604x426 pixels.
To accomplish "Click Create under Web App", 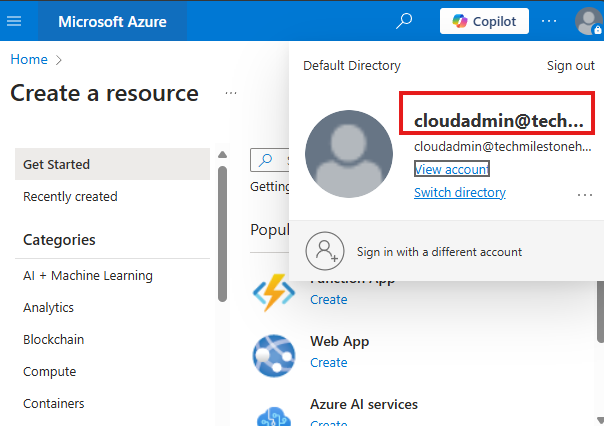I will [329, 362].
